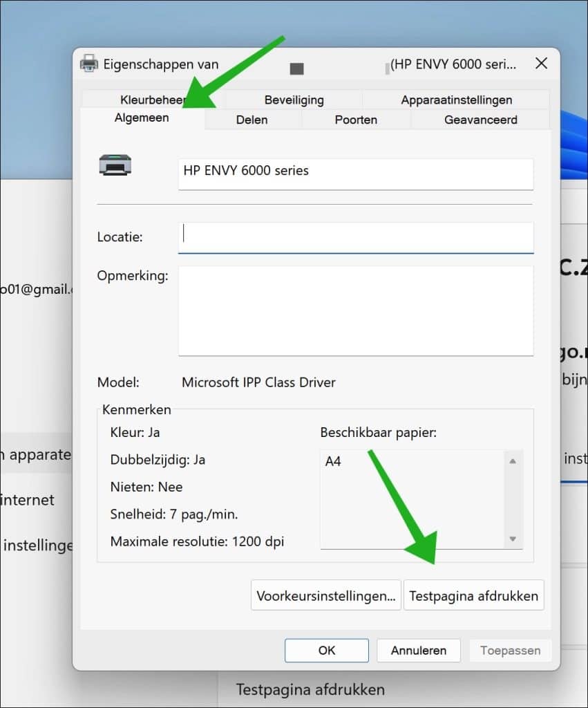Click the Locatie input field
This screenshot has height=708, width=588.
[x=356, y=238]
